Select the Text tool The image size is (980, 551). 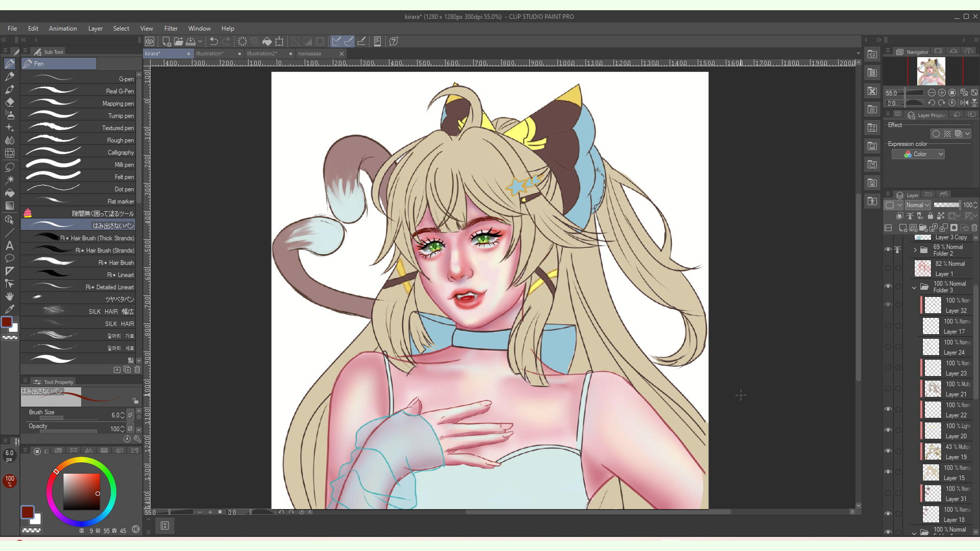tap(9, 245)
